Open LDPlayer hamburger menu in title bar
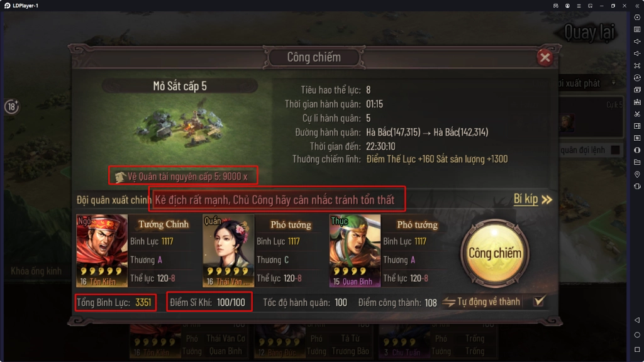 point(579,6)
